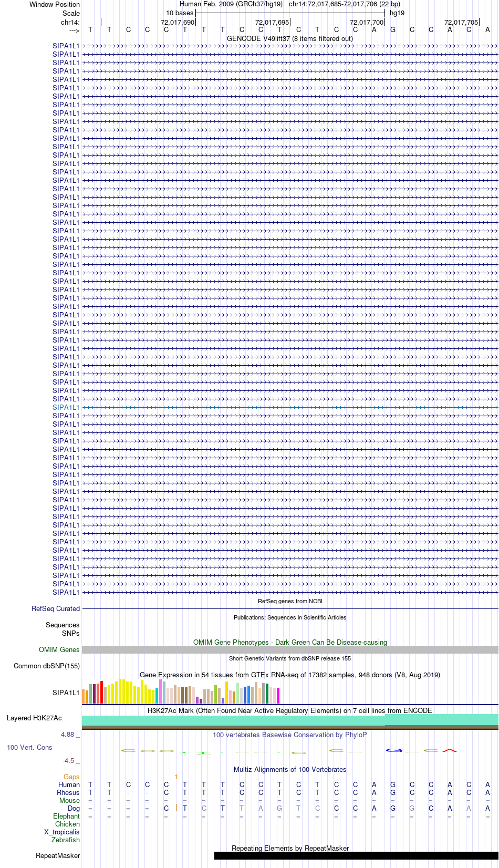This screenshot has height=868, width=499.
Task: Click the chr14:72,017,685-72,017,706 (22 bp) position text
Action: point(345,4)
